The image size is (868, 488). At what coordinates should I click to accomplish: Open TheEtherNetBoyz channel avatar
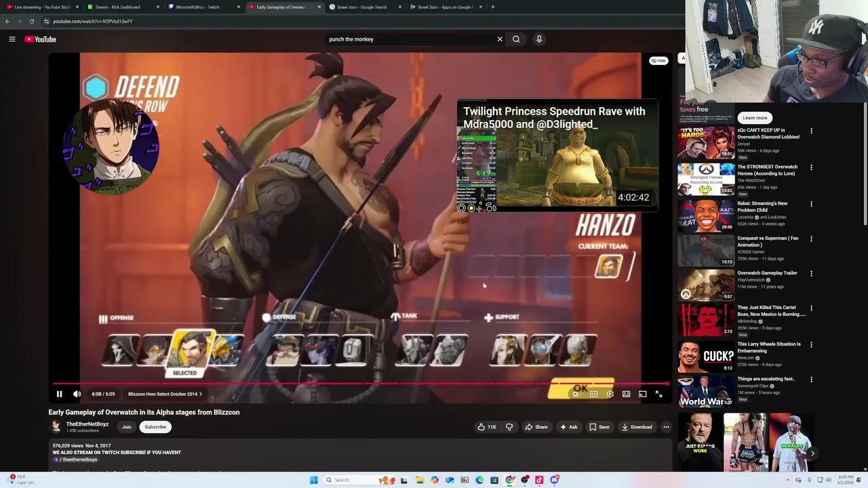click(x=56, y=426)
